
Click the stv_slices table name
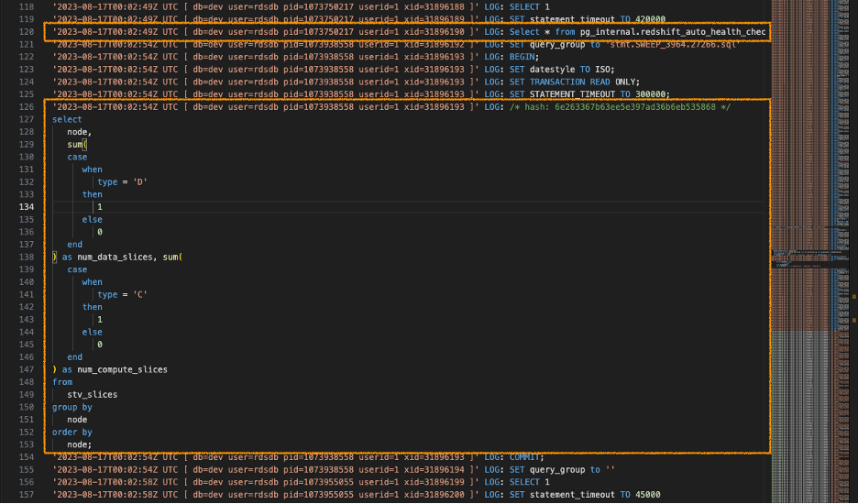pyautogui.click(x=92, y=395)
